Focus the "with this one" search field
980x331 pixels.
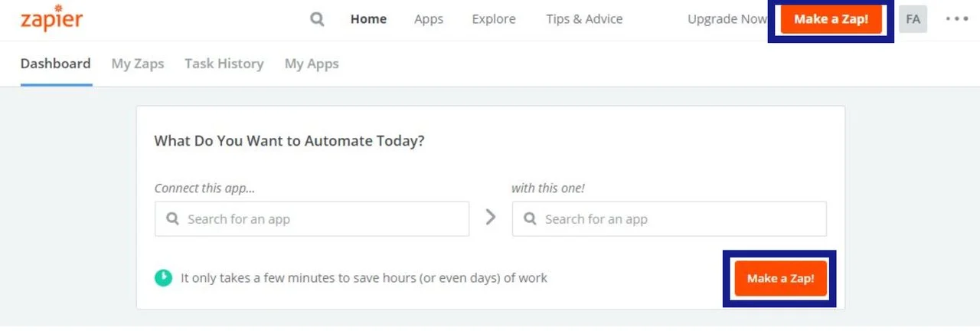(x=678, y=219)
